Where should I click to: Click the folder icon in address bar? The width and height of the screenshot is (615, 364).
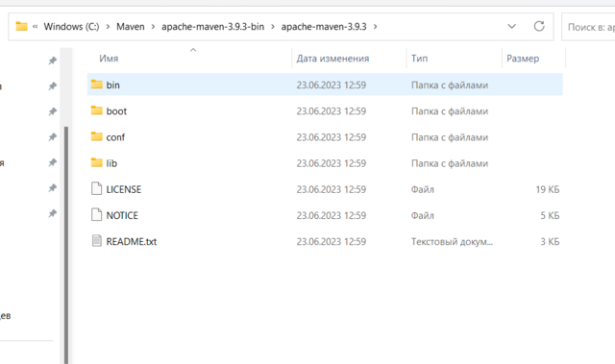pos(21,26)
